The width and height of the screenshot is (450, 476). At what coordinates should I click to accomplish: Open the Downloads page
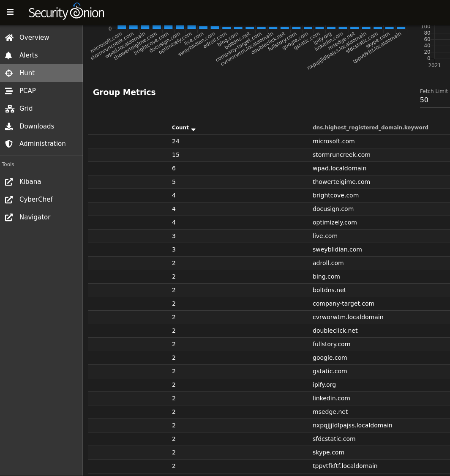click(x=41, y=126)
